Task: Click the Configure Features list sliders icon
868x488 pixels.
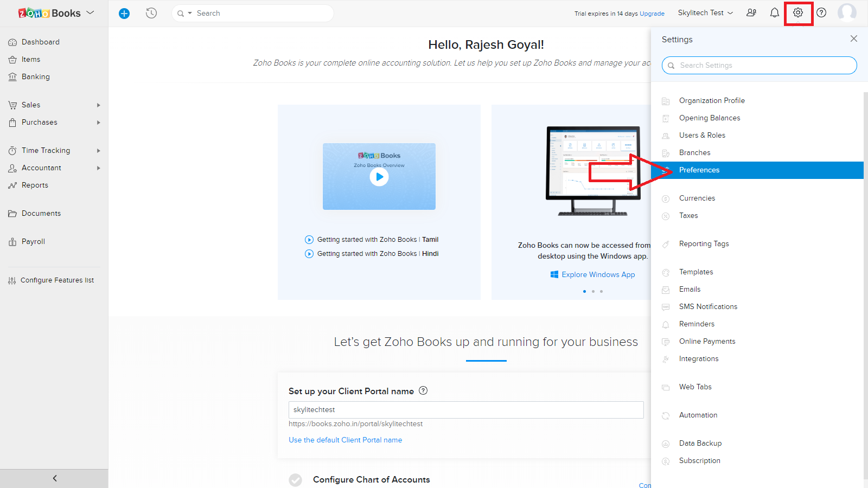Action: click(12, 280)
